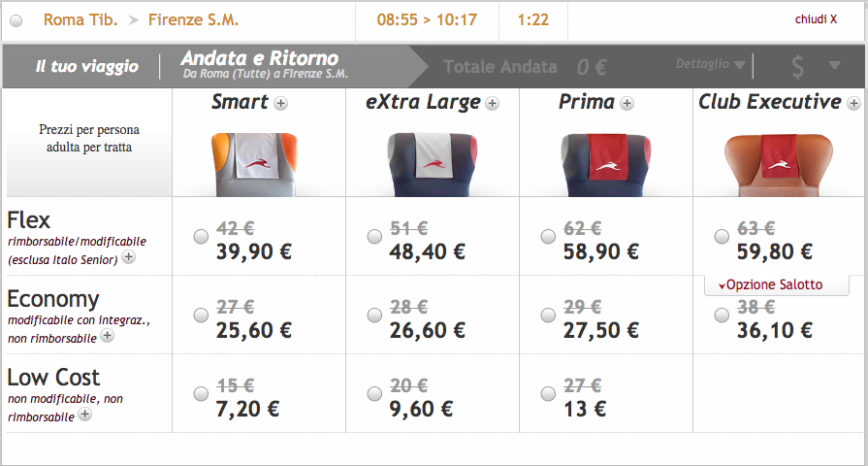Choose Club Executive Flex 59,80 € fare
The height and width of the screenshot is (466, 868).
tap(721, 236)
